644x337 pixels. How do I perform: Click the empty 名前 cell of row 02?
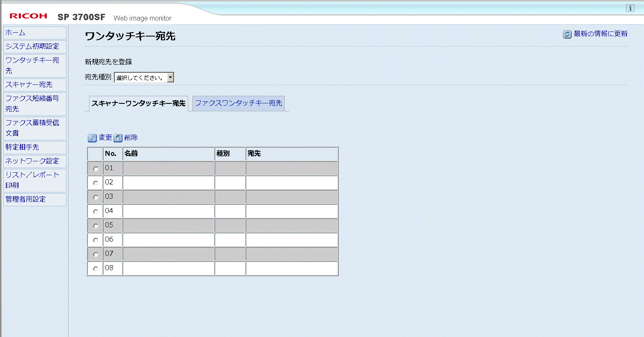[x=168, y=182]
